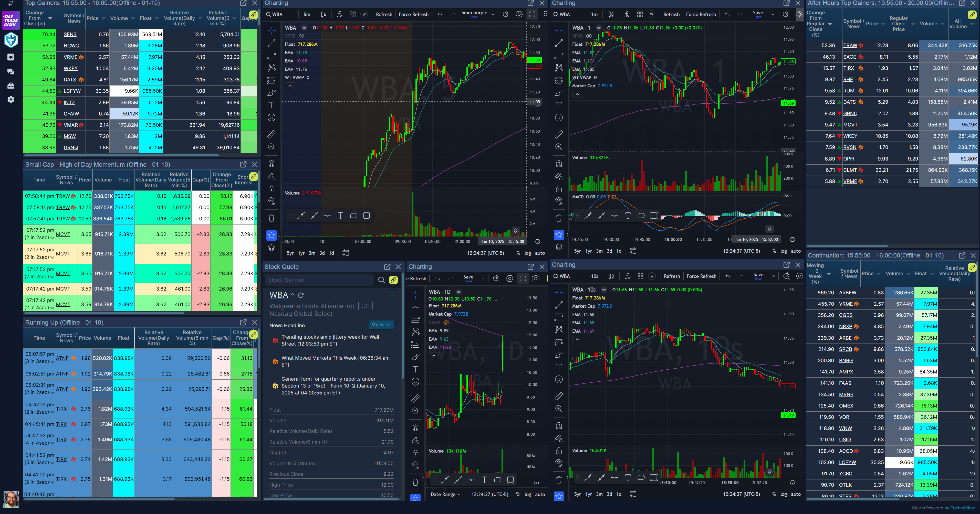Select the 3d range on the 5m chart
The image size is (980, 514).
point(322,252)
